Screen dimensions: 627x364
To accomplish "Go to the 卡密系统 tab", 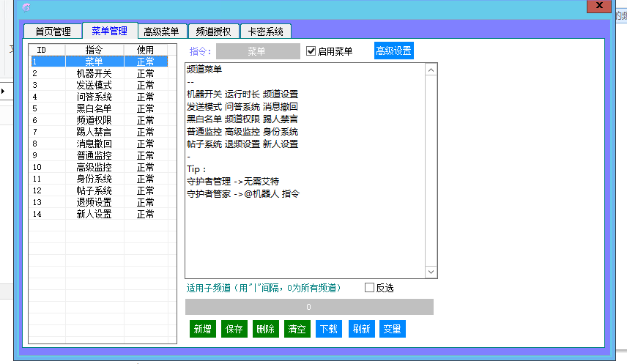I will tap(265, 31).
